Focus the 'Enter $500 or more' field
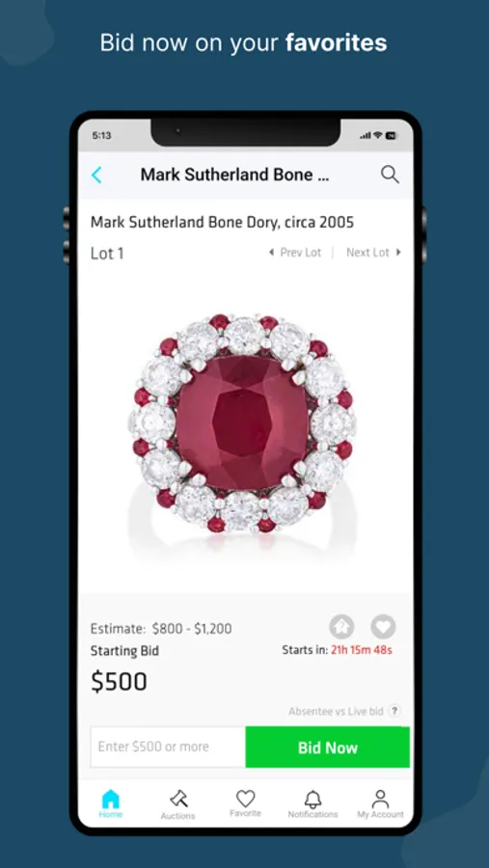 coord(168,747)
